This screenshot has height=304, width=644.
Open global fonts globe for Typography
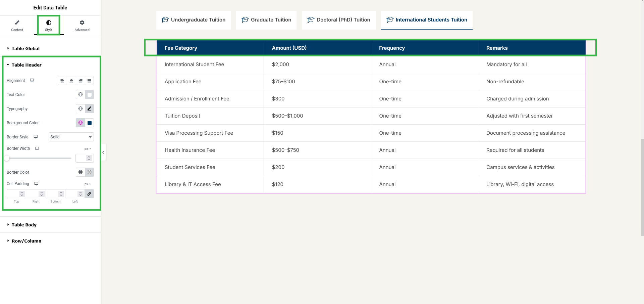point(80,109)
